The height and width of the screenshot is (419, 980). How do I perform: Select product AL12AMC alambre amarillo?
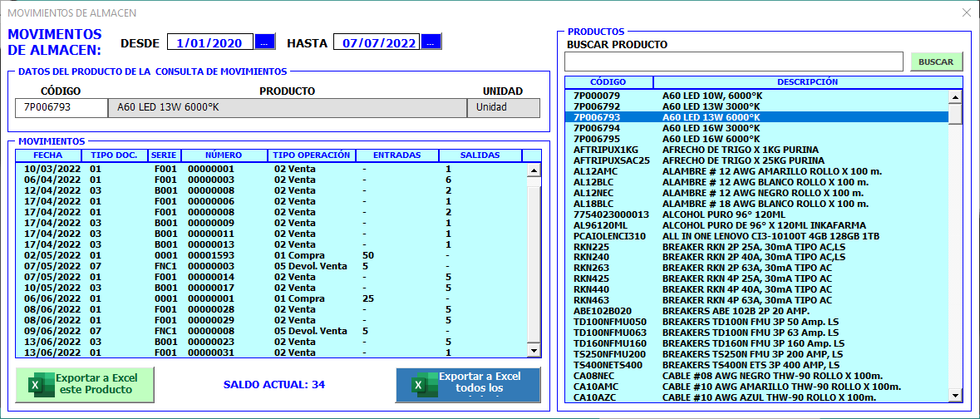click(x=757, y=171)
